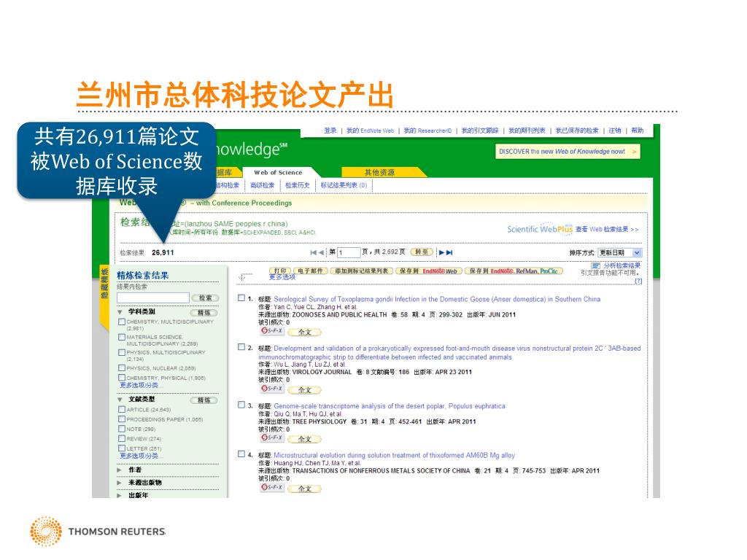This screenshot has height=560, width=747.
Task: Open 我的 ResearcherID link
Action: click(x=427, y=131)
